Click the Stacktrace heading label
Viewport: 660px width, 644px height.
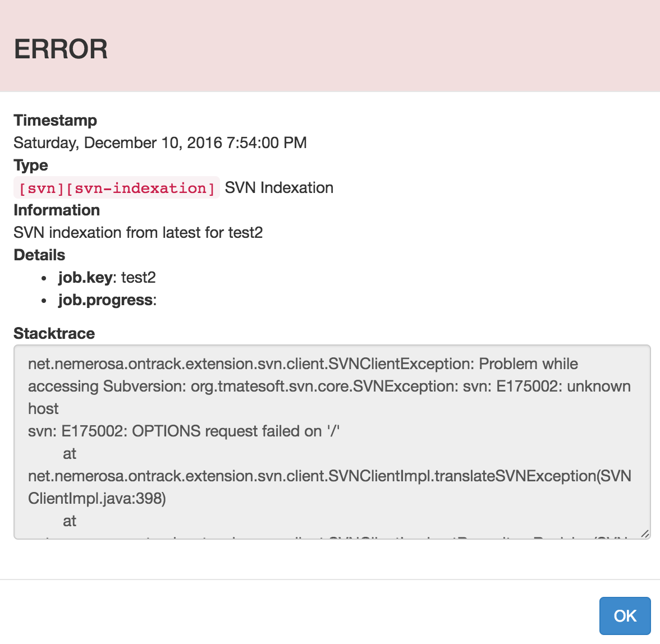tap(54, 333)
